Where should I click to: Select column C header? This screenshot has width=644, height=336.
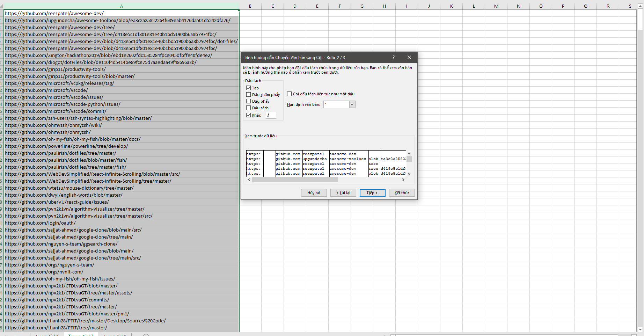click(273, 6)
